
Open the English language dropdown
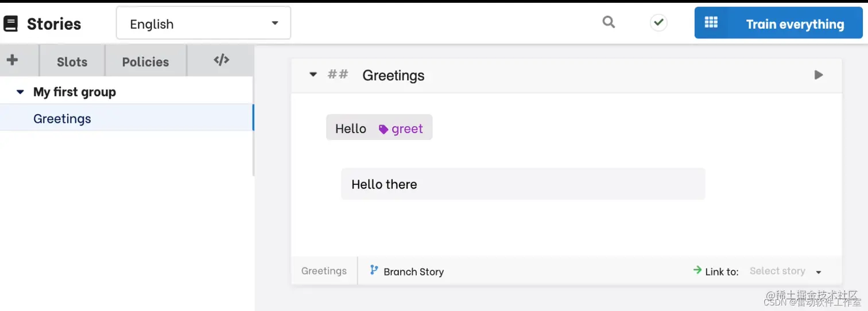click(x=203, y=24)
